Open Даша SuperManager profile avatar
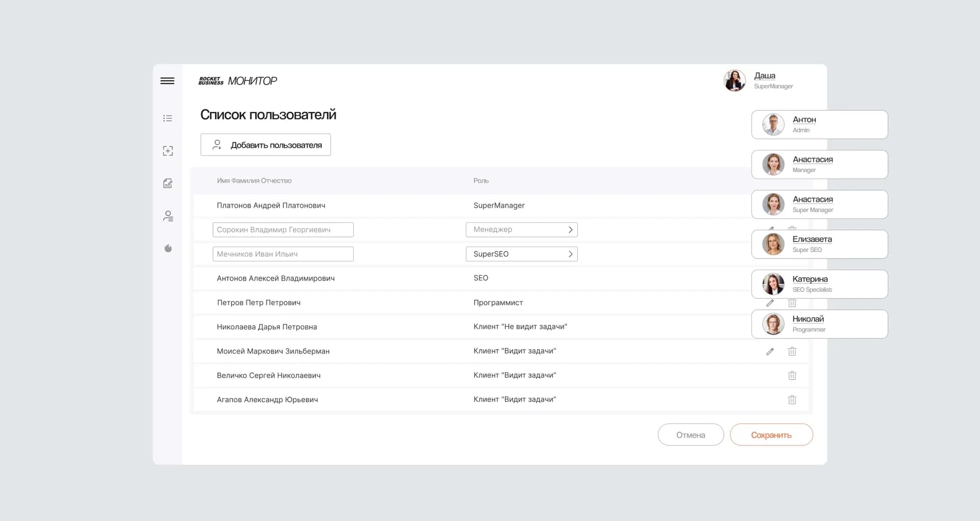Screen dimensions: 980x521 point(735,80)
